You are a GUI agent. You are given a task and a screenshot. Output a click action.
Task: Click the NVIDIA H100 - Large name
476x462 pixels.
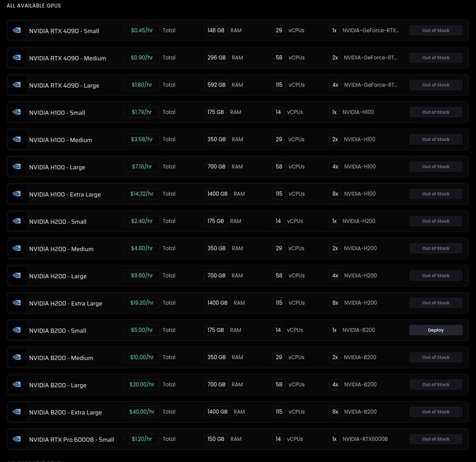pyautogui.click(x=57, y=167)
